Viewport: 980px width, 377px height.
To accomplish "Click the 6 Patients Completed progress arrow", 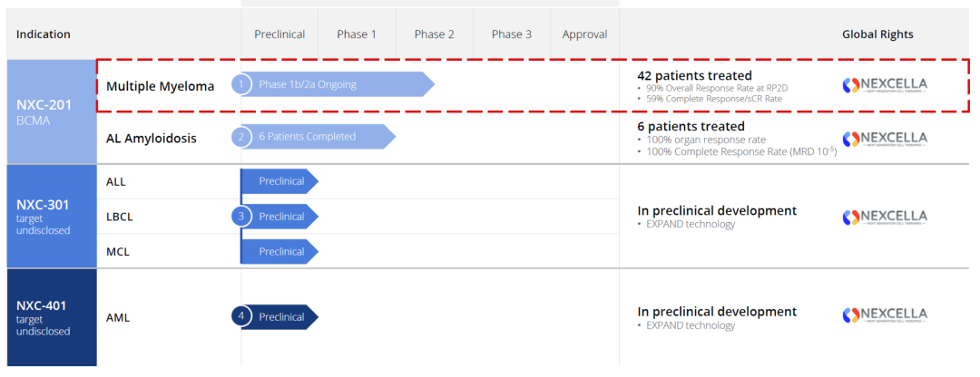I will click(x=318, y=137).
